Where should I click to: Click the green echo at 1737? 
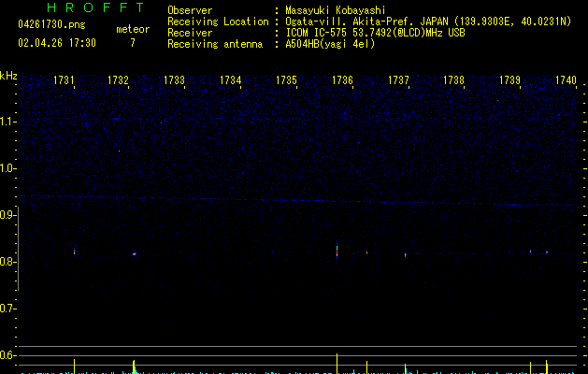pyautogui.click(x=406, y=254)
